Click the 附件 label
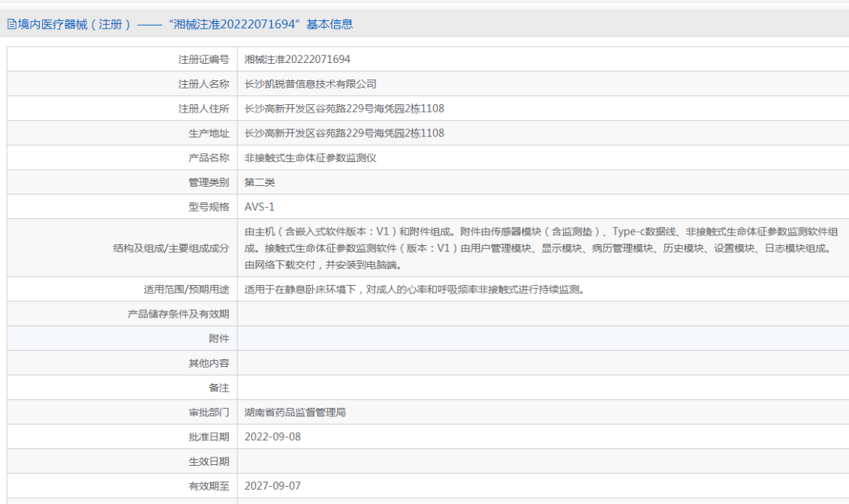The height and width of the screenshot is (504, 849). pyautogui.click(x=219, y=338)
